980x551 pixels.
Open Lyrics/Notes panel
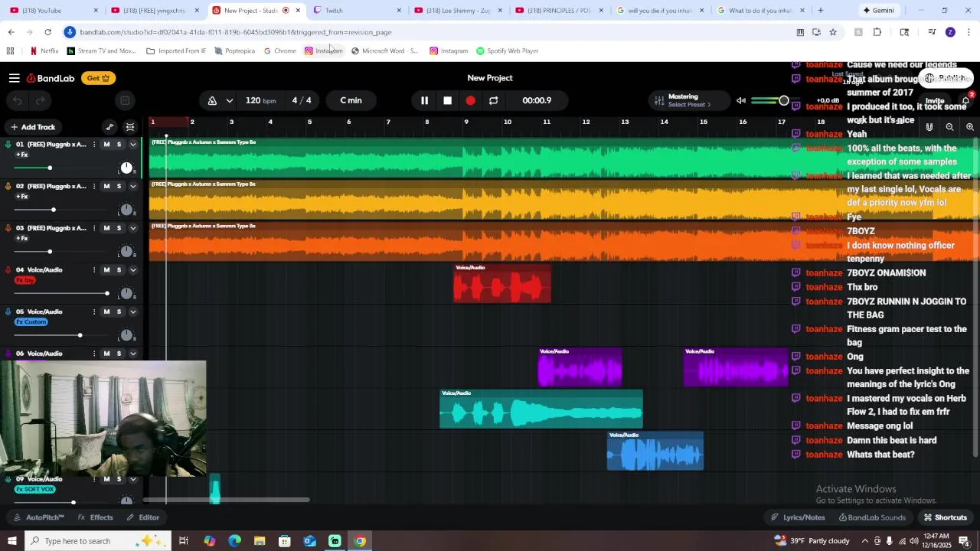(x=798, y=517)
